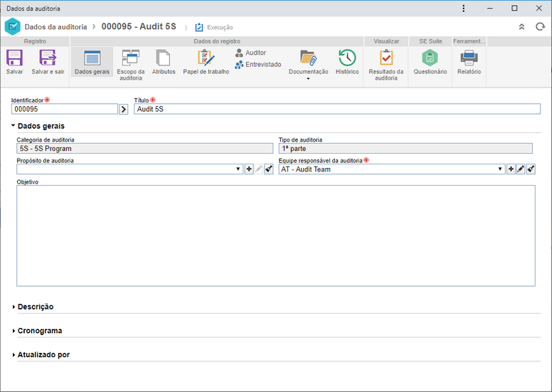Click the Categoria de auditoria field

[x=144, y=149]
